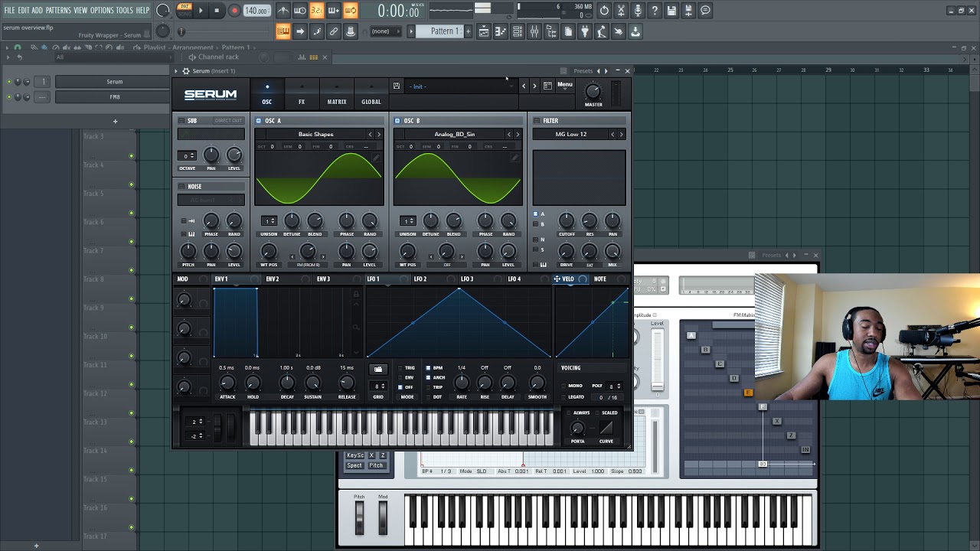Click the chat bubble icon in top toolbar
Viewport: 980px width, 551px height.
point(705,11)
